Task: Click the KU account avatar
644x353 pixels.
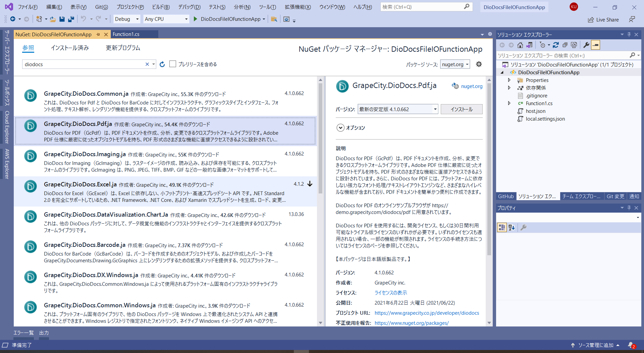Action: [x=574, y=7]
